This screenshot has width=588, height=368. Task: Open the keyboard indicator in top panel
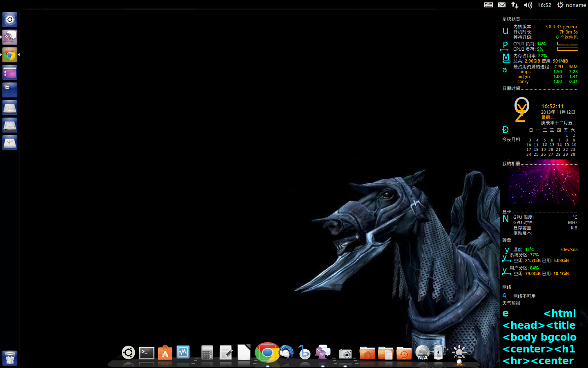(x=488, y=5)
